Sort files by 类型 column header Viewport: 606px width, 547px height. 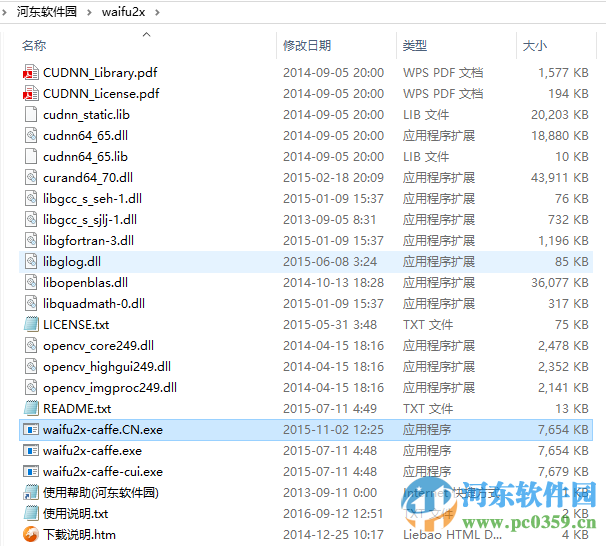click(415, 46)
